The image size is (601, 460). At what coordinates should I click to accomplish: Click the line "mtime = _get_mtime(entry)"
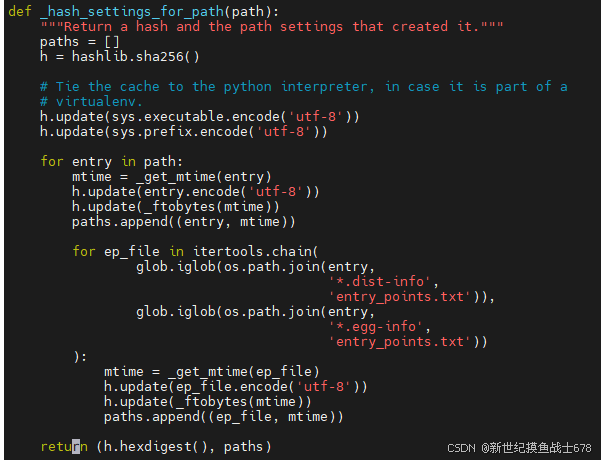click(172, 177)
